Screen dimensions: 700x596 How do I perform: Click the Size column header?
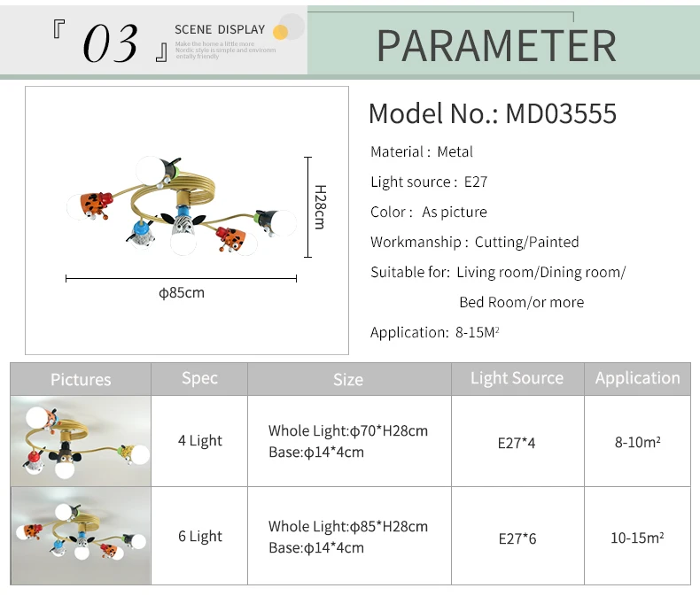point(349,379)
